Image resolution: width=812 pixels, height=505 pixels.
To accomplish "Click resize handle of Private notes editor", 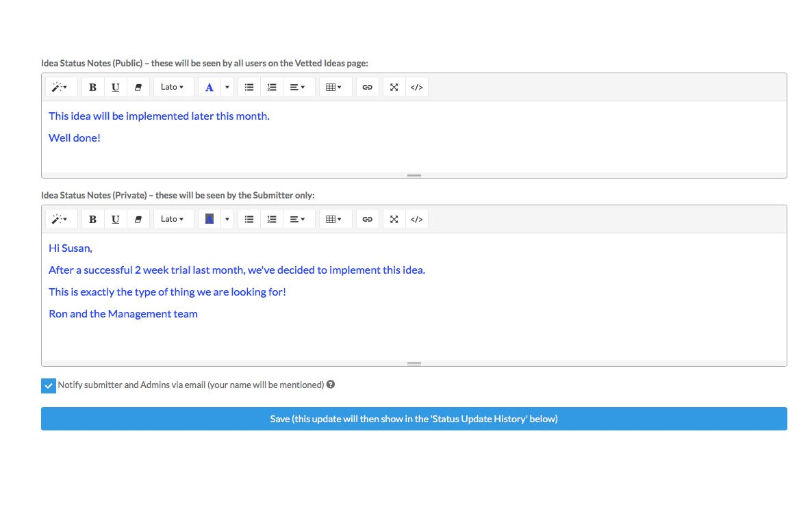I will [414, 364].
